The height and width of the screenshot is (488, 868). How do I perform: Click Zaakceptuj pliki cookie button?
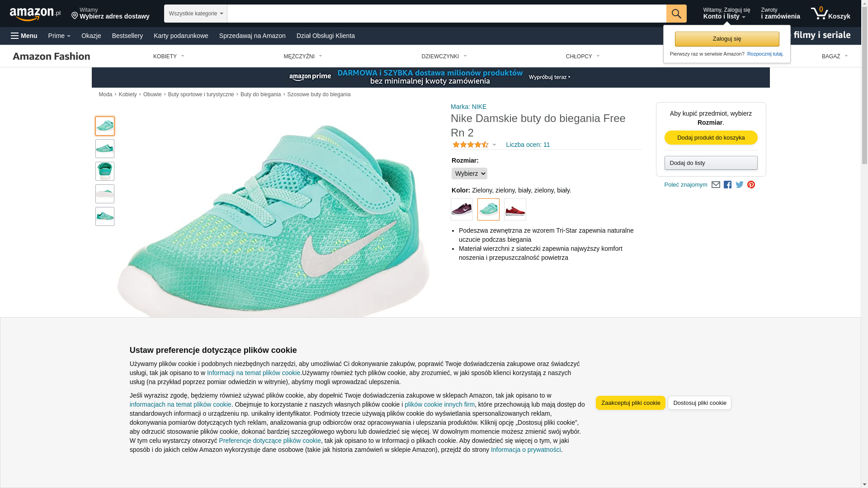[630, 403]
